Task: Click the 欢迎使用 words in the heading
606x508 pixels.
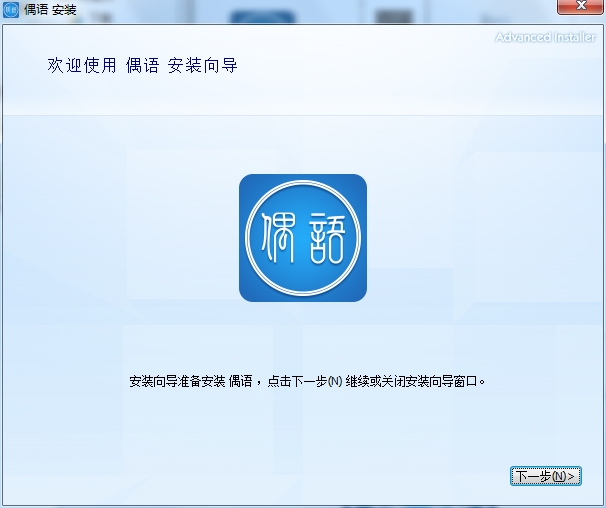Action: 82,65
